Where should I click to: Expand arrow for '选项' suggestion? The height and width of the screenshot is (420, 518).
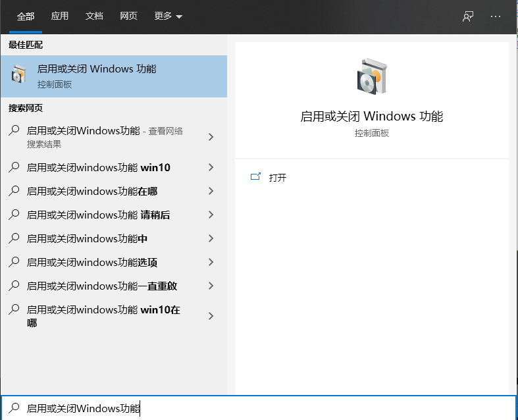[x=211, y=262]
